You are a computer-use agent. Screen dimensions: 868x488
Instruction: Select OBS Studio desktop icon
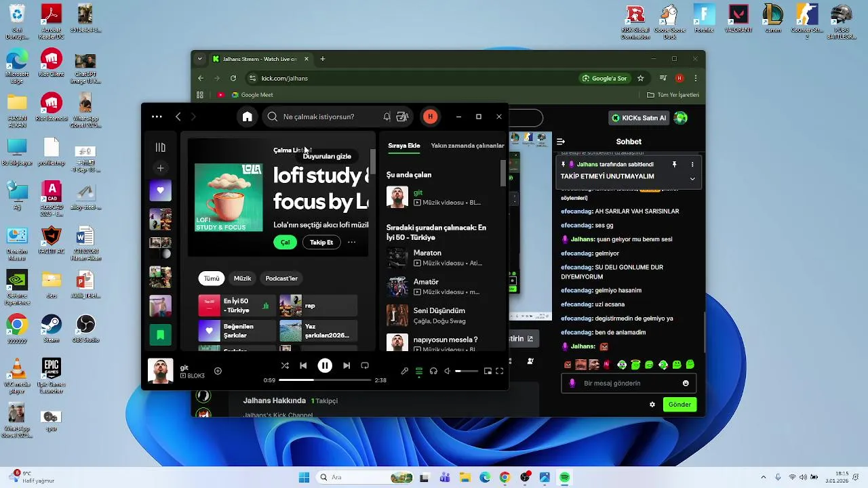point(85,328)
